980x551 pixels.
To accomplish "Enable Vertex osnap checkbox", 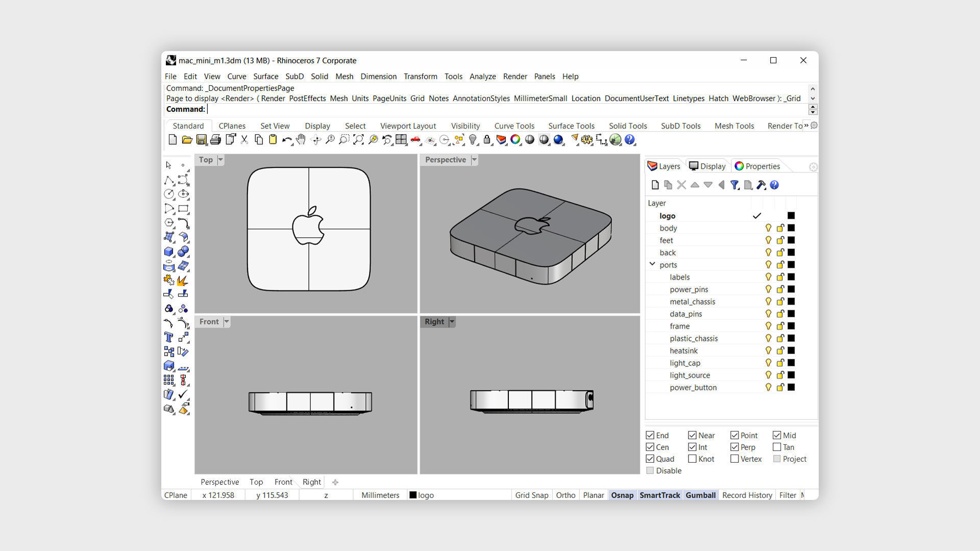I will point(734,459).
